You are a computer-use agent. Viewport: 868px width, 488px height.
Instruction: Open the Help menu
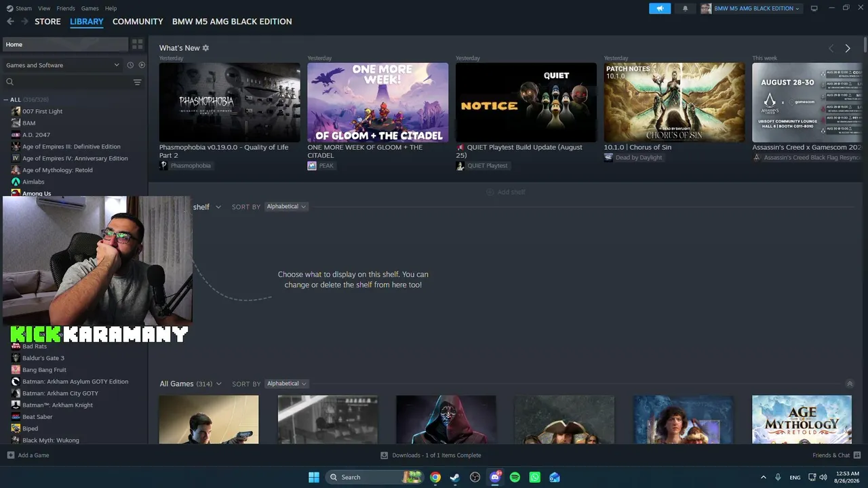click(111, 8)
